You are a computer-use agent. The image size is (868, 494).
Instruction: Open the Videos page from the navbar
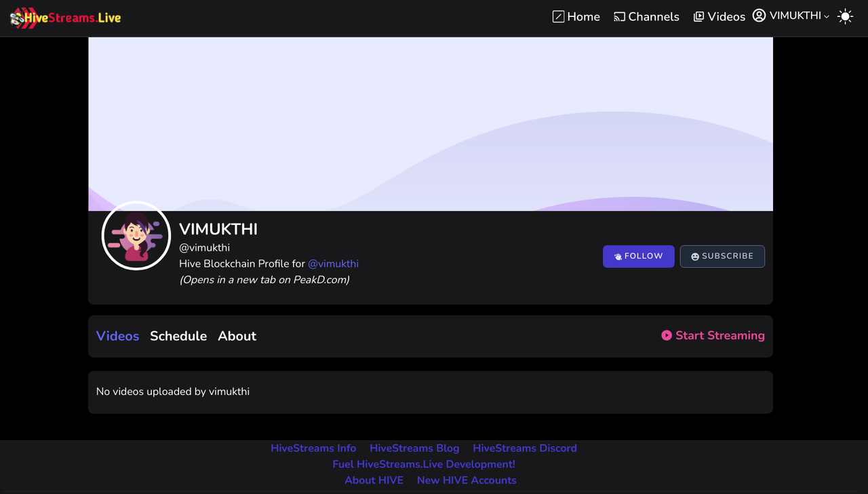[x=719, y=16]
